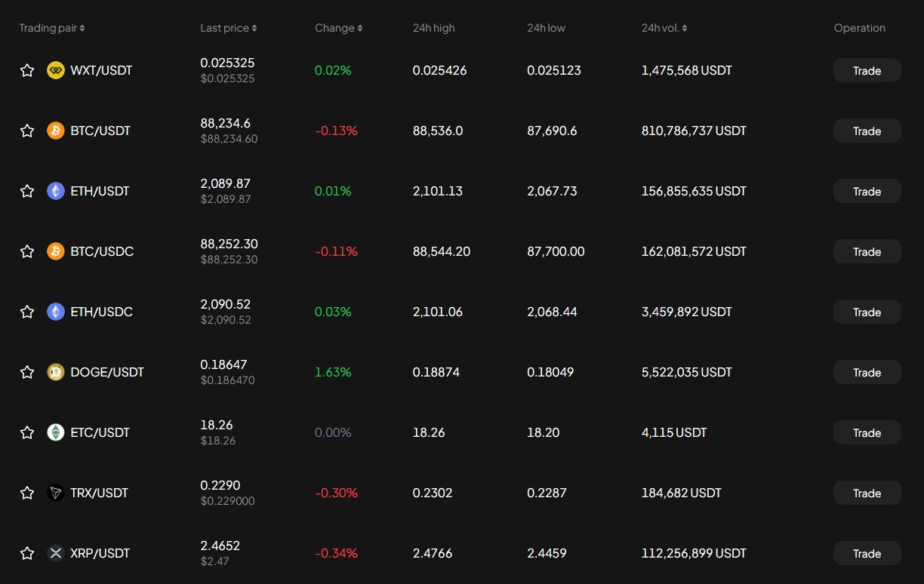Click the XRP icon in XRP/USDT row
The width and height of the screenshot is (924, 584).
pyautogui.click(x=56, y=553)
